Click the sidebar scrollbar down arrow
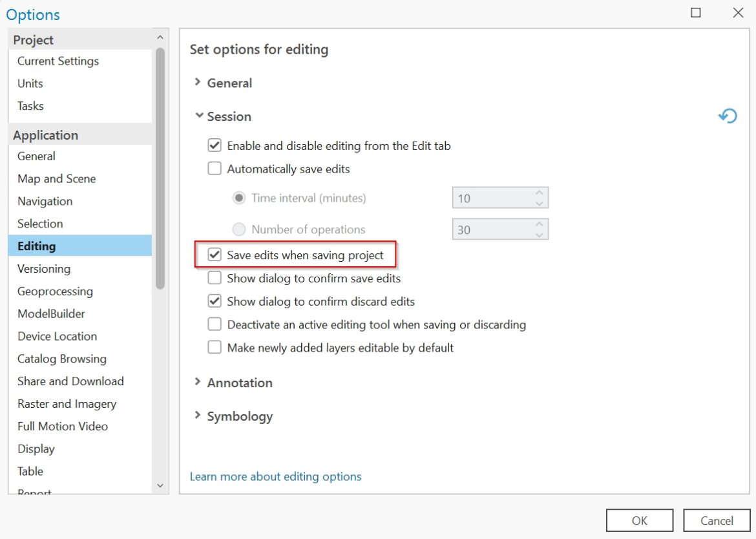756x539 pixels. [160, 485]
